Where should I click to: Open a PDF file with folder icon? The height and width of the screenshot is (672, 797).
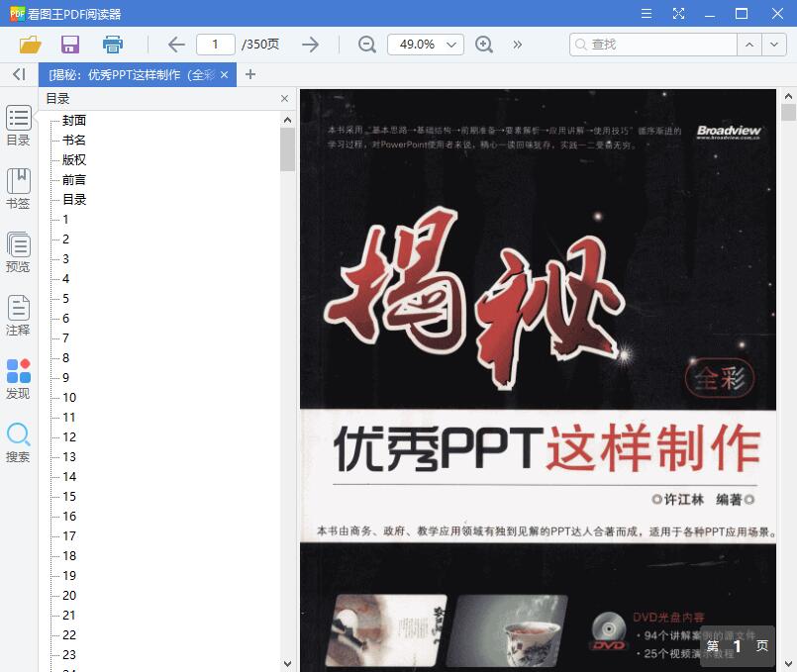(30, 45)
